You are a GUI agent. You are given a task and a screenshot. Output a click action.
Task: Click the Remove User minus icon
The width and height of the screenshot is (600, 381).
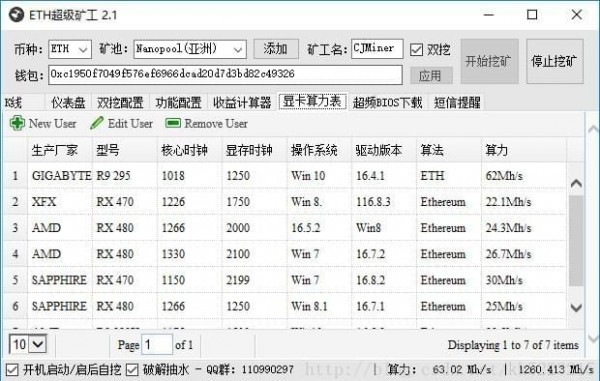click(173, 123)
